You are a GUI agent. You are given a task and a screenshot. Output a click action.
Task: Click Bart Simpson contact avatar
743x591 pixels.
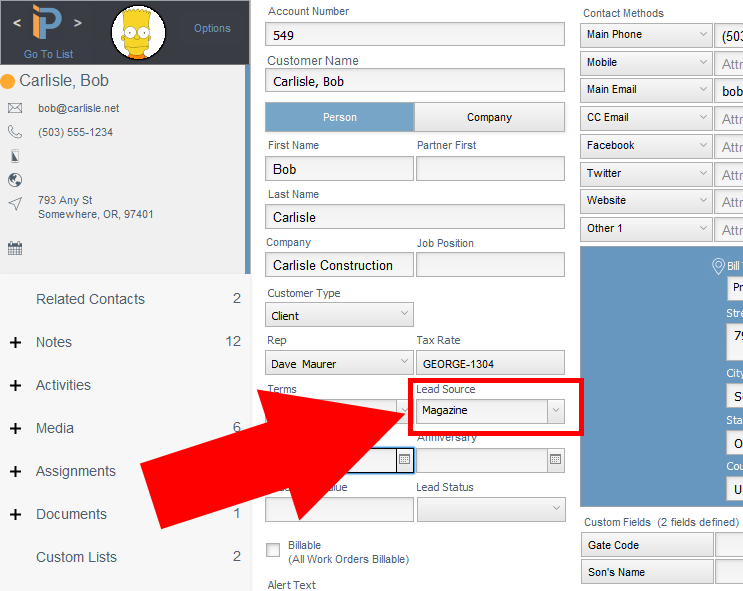coord(138,32)
